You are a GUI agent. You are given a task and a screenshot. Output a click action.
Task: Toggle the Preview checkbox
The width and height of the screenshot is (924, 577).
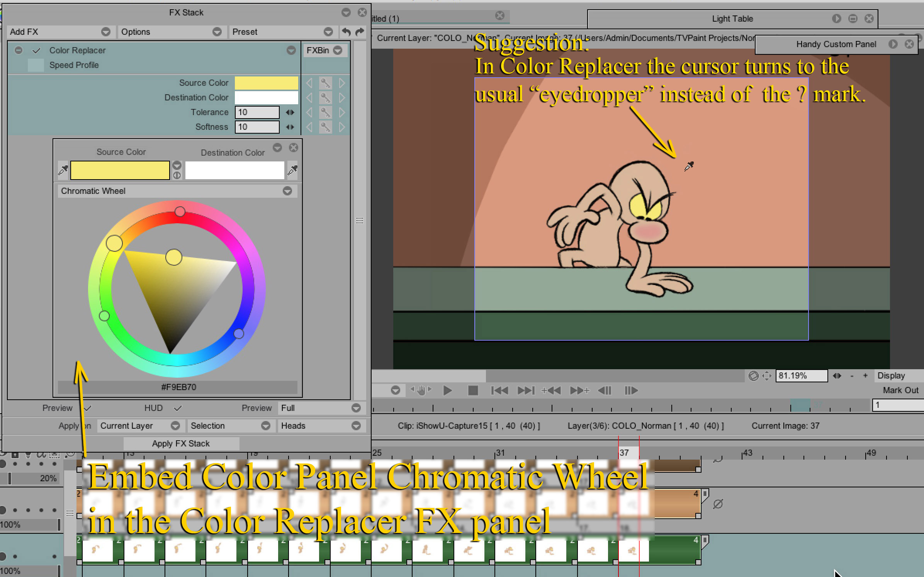click(x=88, y=408)
